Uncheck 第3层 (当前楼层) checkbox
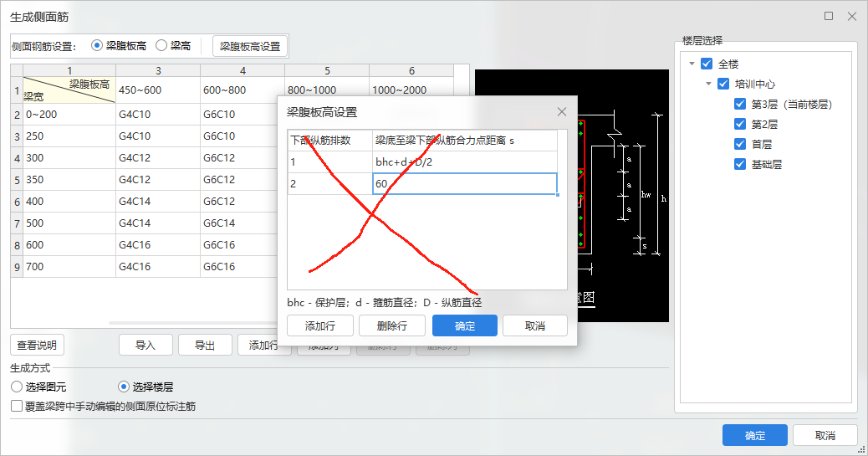 [x=739, y=104]
